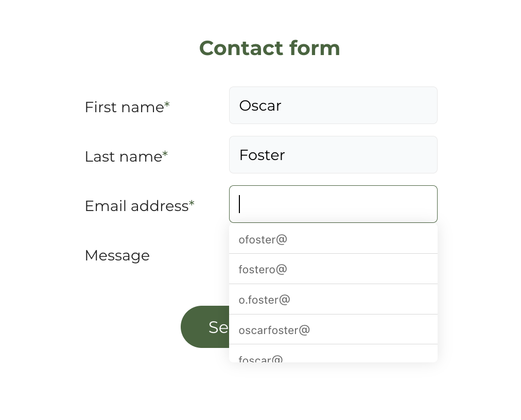Focus the Last name input field
Screen dimensions: 521x420
(333, 154)
